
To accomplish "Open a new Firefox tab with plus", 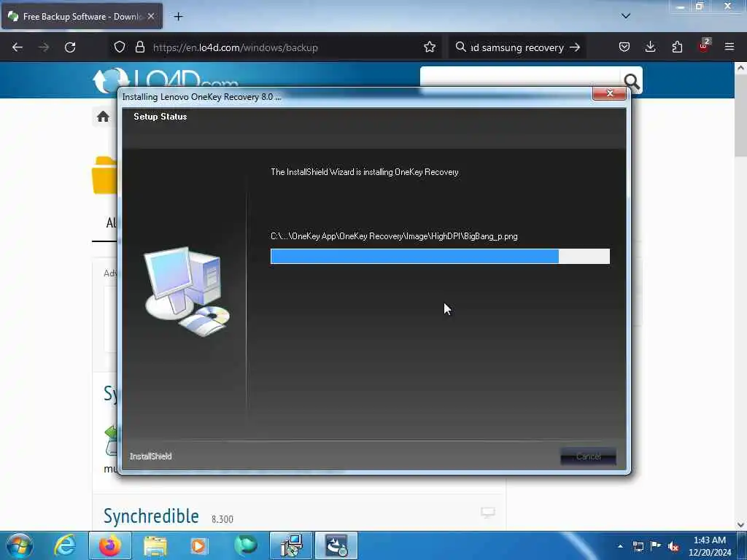I will click(x=178, y=17).
